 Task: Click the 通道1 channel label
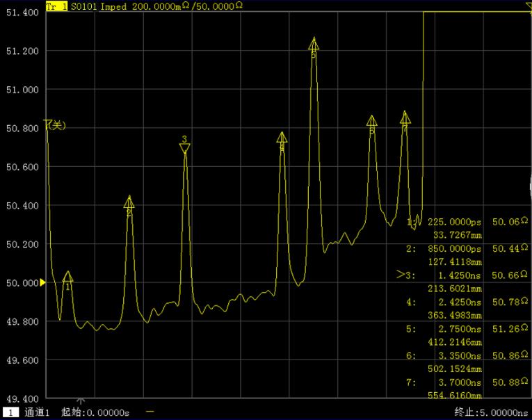38,412
